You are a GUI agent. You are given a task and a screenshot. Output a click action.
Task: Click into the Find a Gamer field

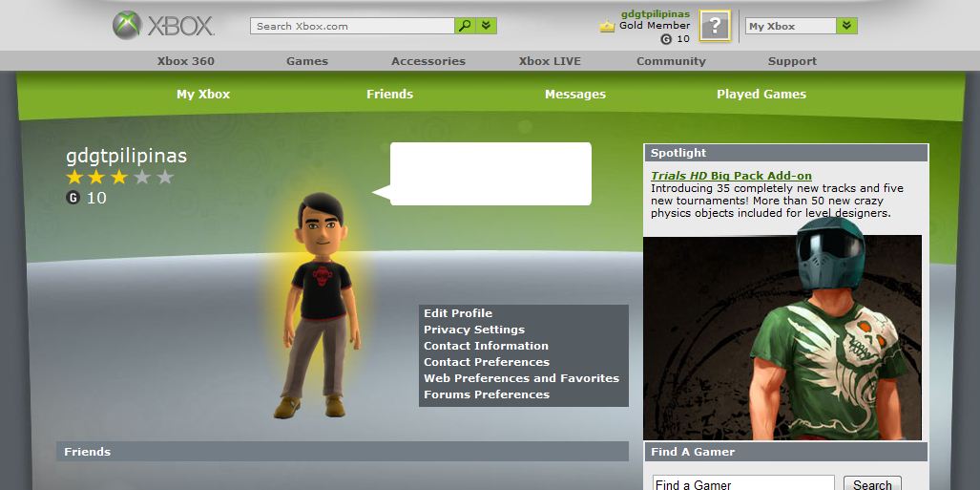coord(743,483)
